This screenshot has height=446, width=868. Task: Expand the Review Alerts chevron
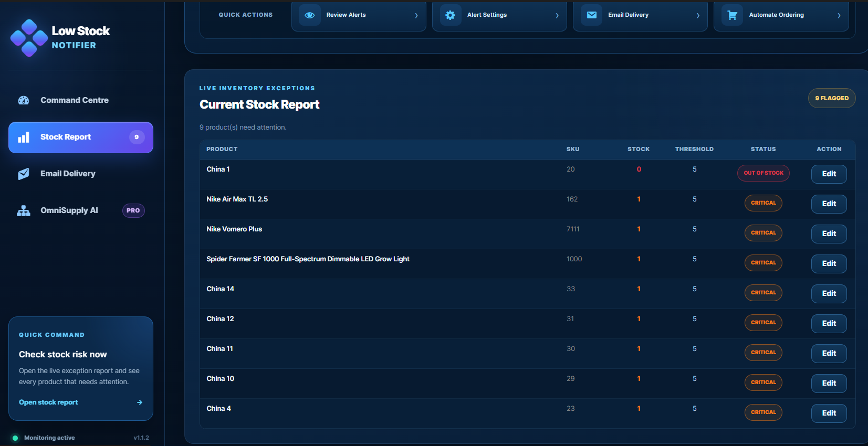point(416,15)
